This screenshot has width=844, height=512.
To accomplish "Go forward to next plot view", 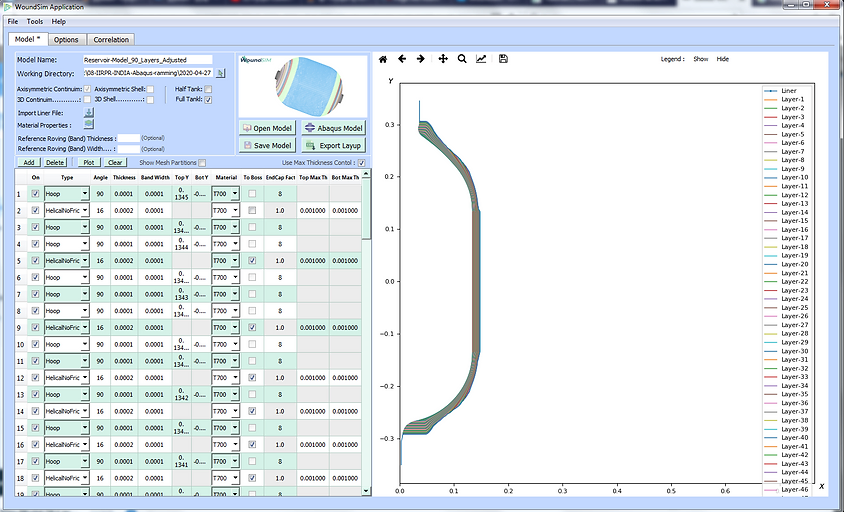I will point(421,59).
